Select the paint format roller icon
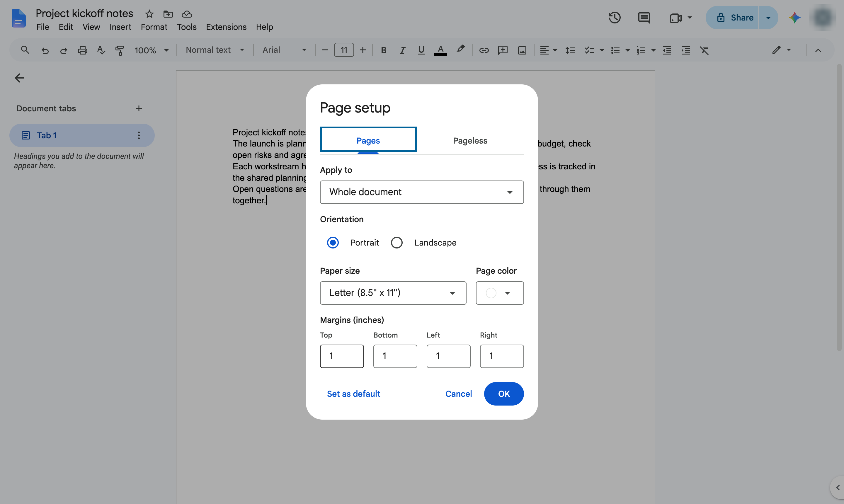The height and width of the screenshot is (504, 844). (120, 50)
